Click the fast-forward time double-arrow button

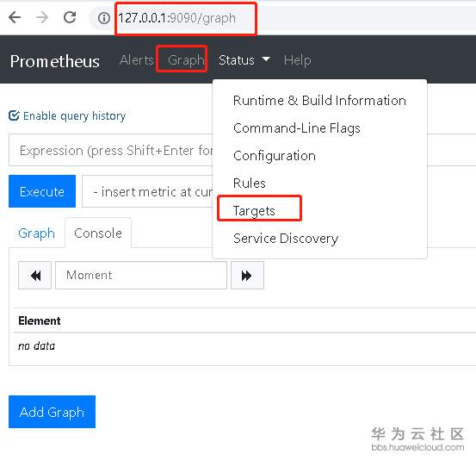click(247, 276)
